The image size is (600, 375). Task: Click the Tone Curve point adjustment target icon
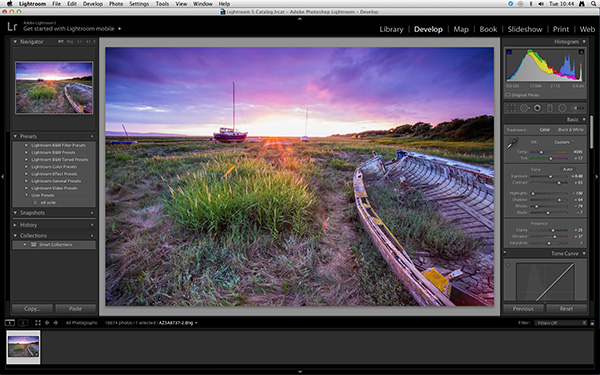[x=508, y=264]
